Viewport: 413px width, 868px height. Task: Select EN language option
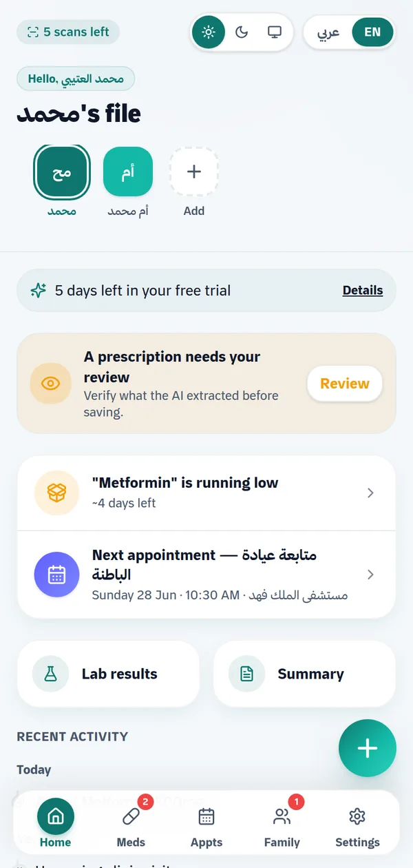372,32
